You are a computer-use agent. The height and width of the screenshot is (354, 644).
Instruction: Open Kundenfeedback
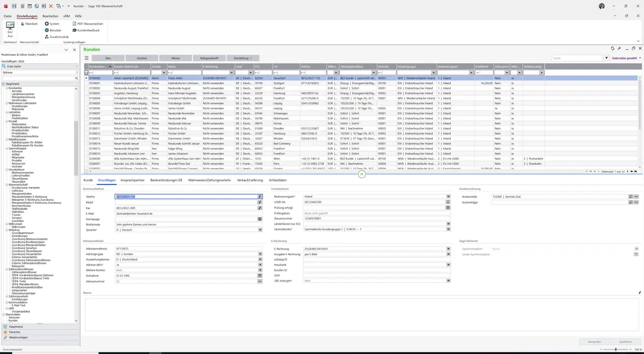86,30
